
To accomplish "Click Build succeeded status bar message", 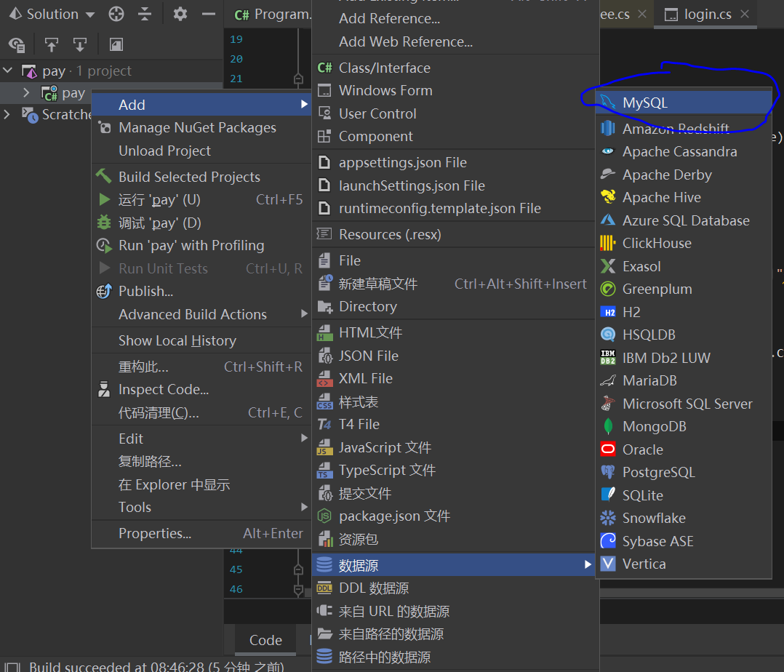I will [x=156, y=666].
